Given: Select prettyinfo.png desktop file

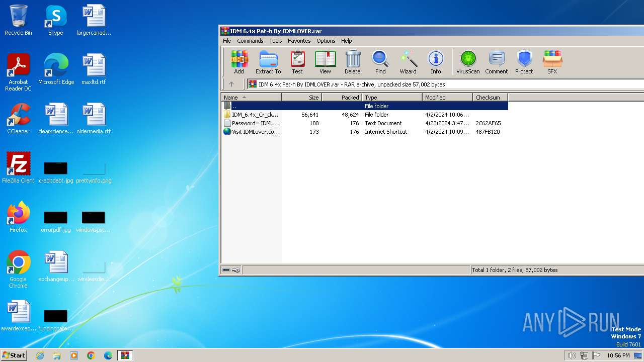Looking at the screenshot, I should point(94,172).
